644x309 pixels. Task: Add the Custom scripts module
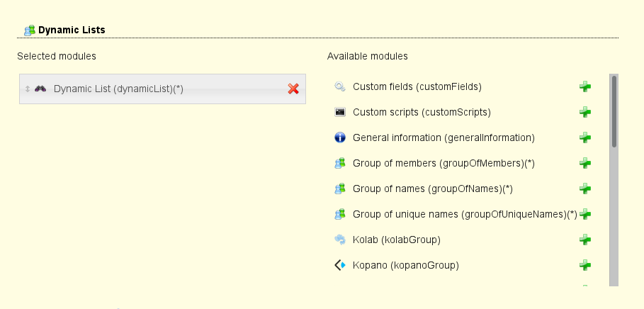coord(584,112)
